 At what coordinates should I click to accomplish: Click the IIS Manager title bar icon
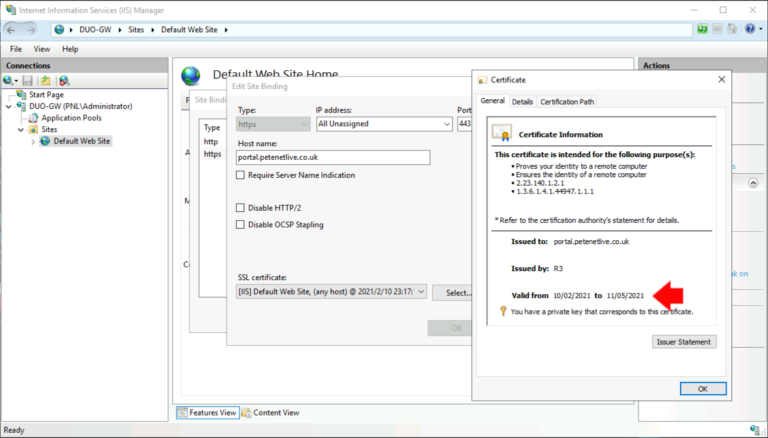(x=10, y=9)
